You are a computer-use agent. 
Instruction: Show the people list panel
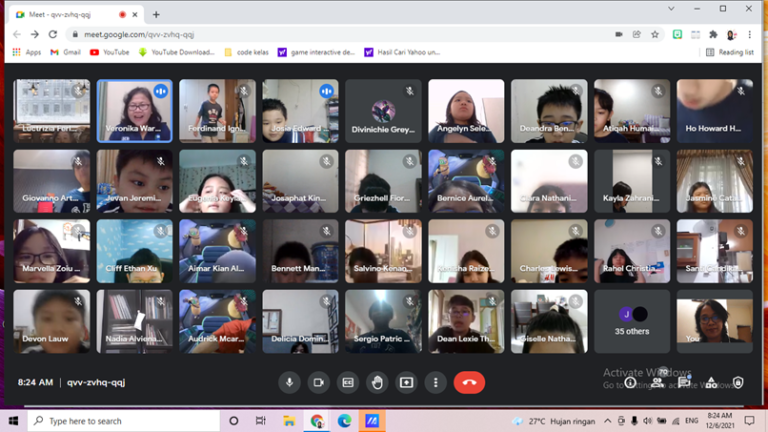point(658,382)
